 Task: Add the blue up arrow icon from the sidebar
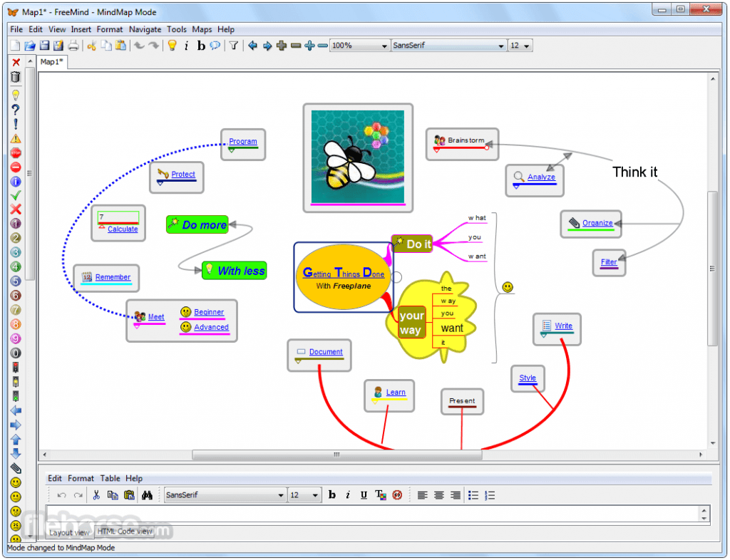point(16,439)
